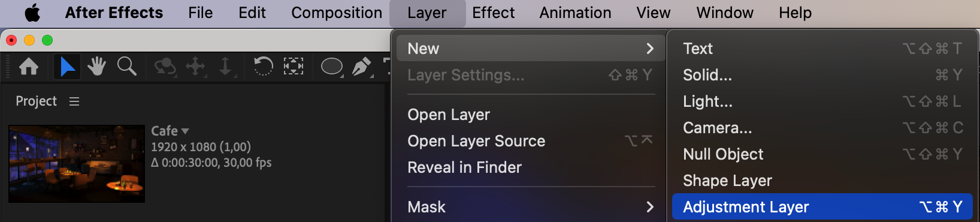Select the Dolly camera tool

point(225,67)
